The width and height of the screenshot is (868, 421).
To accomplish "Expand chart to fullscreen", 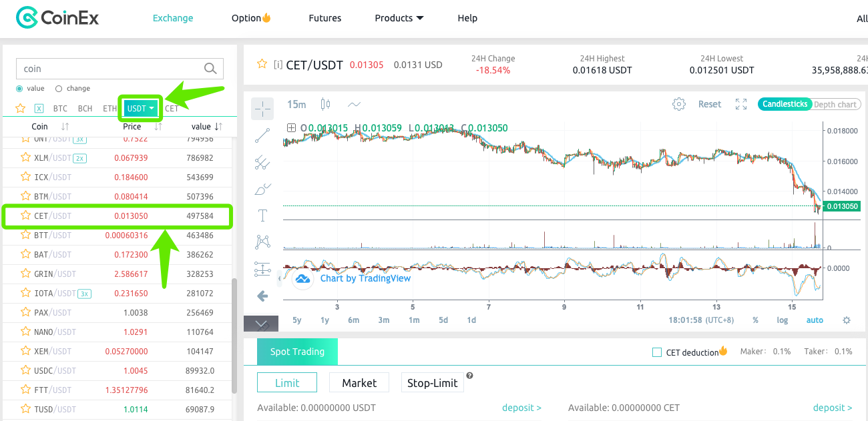I will point(741,104).
